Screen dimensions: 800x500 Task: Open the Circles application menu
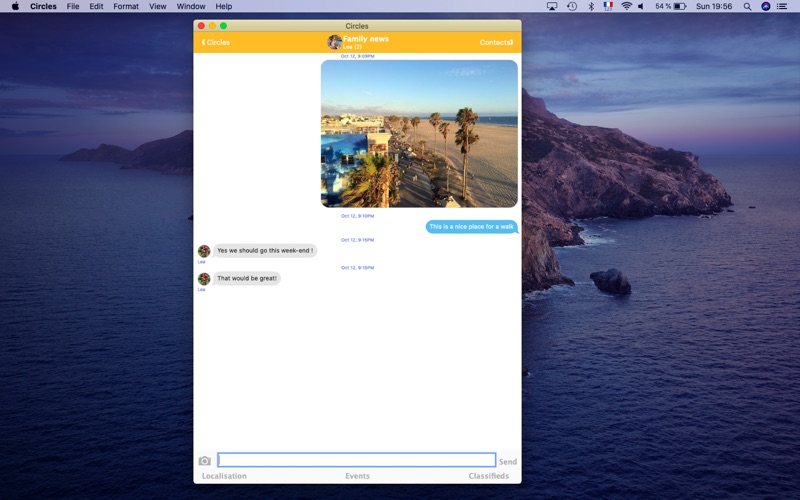tap(43, 6)
